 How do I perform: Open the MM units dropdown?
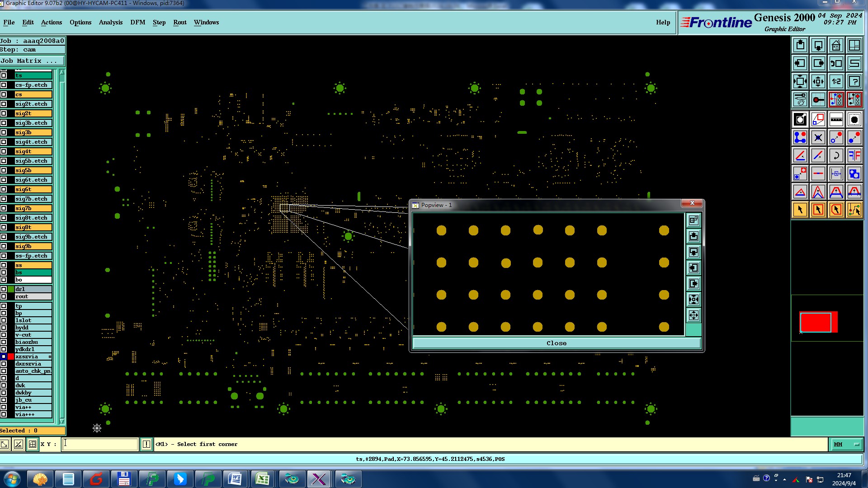[x=846, y=444]
